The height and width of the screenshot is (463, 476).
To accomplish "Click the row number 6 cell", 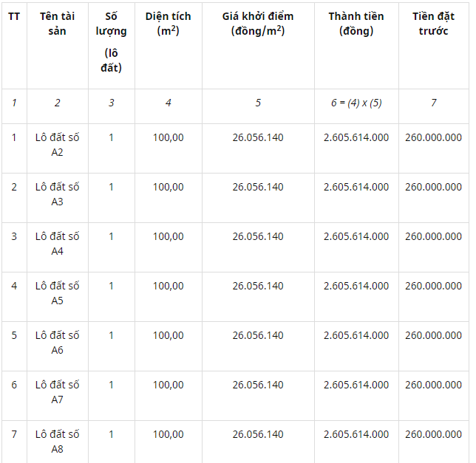I will [14, 385].
